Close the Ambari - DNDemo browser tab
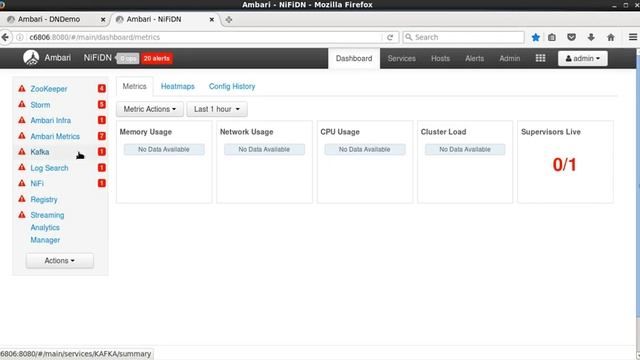The width and height of the screenshot is (640, 360). (103, 19)
